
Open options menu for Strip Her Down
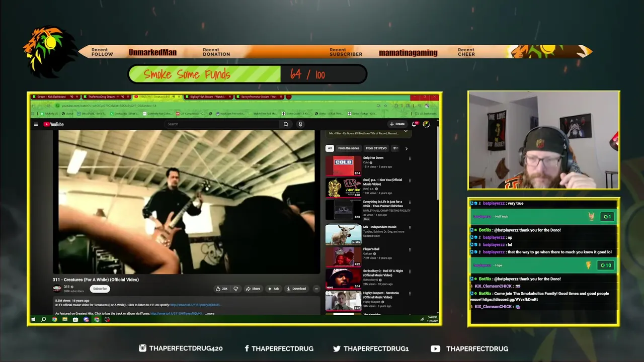[410, 158]
